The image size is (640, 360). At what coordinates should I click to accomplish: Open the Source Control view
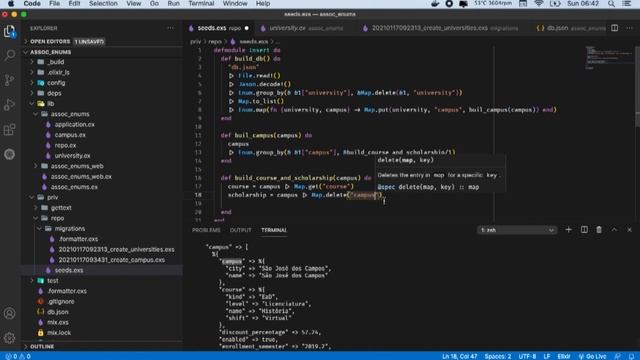coord(9,80)
